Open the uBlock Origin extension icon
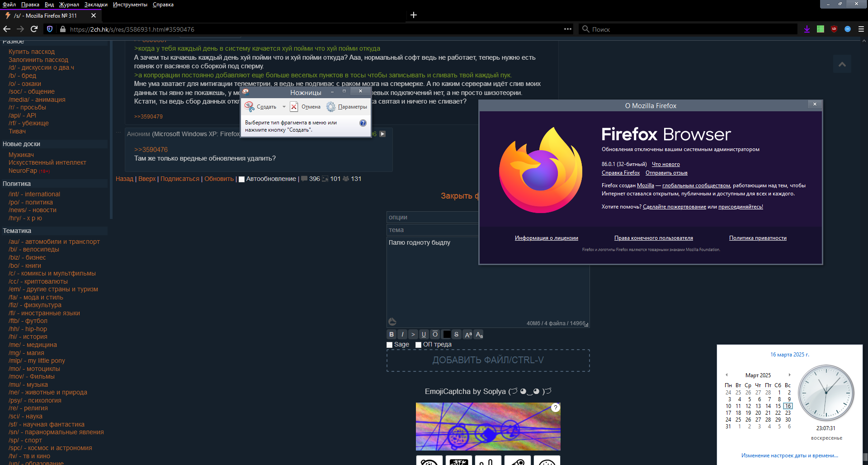Viewport: 868px width, 465px height. [x=834, y=29]
